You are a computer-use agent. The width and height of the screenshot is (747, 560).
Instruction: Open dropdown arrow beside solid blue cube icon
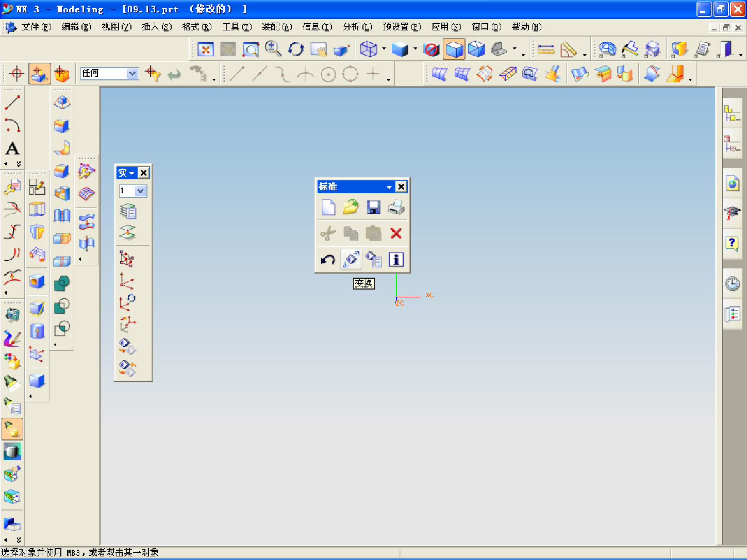pyautogui.click(x=416, y=49)
